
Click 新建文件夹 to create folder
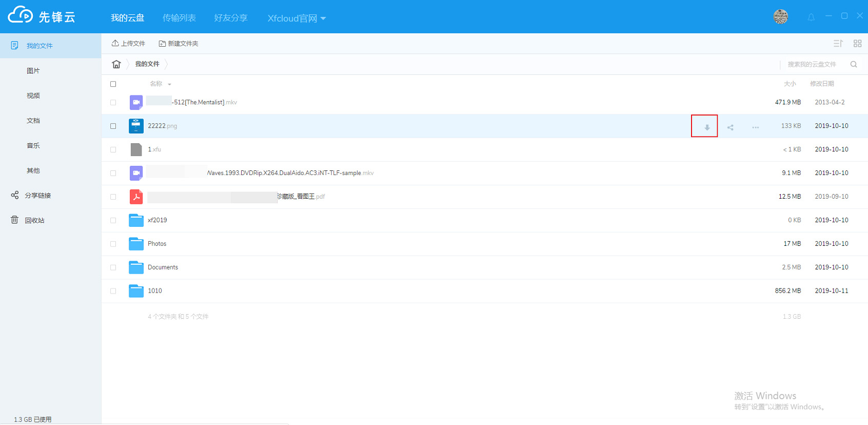(179, 44)
